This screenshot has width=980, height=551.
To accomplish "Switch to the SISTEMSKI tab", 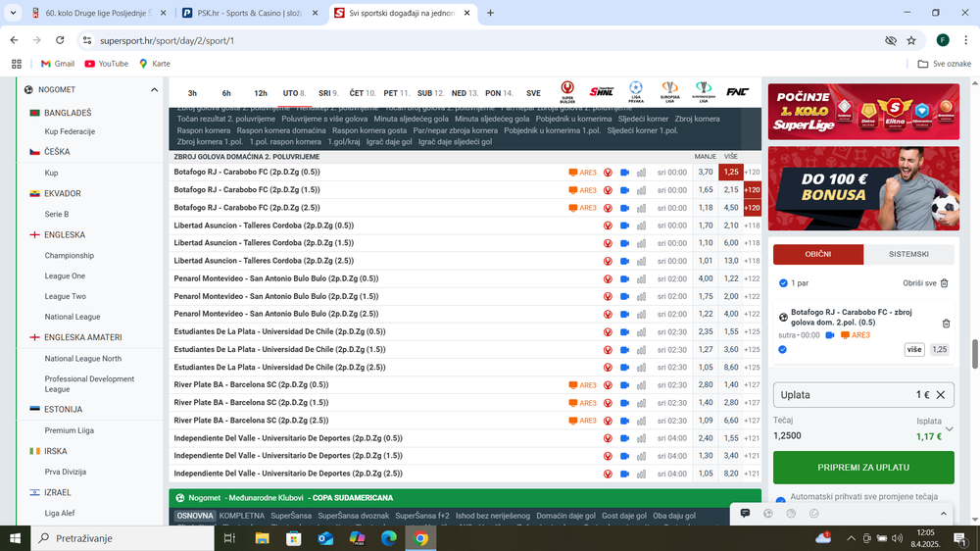I will point(908,254).
